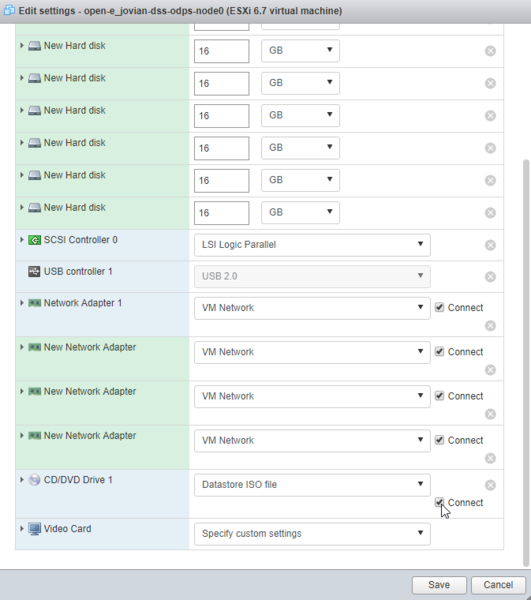
Task: Remove CD/DVD Drive 1 with its X icon
Action: [x=490, y=485]
